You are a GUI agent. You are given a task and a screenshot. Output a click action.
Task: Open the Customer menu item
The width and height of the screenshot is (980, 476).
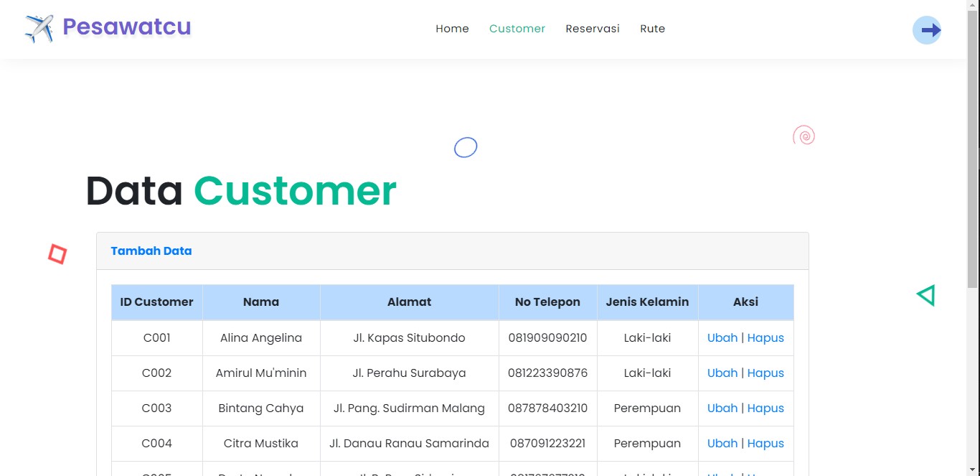pos(517,29)
